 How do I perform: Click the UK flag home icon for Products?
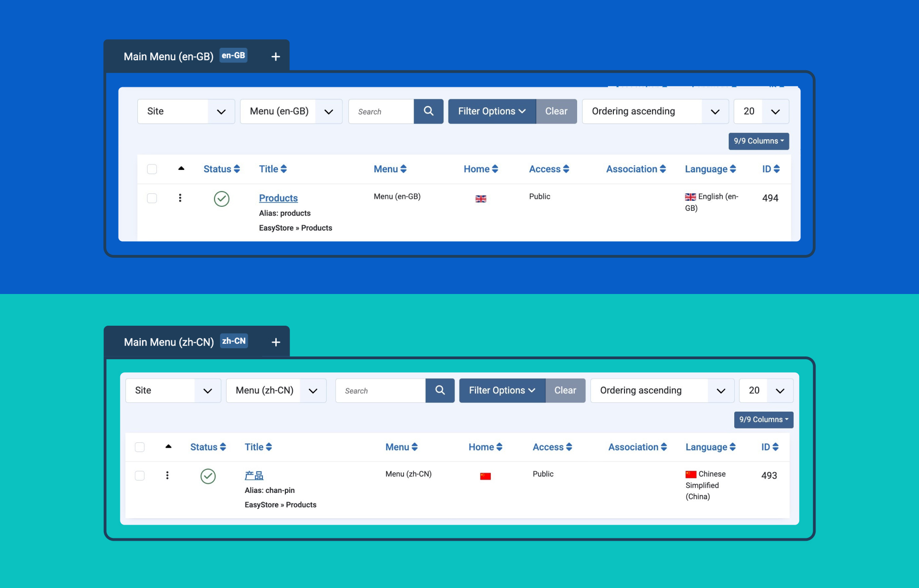pyautogui.click(x=481, y=198)
